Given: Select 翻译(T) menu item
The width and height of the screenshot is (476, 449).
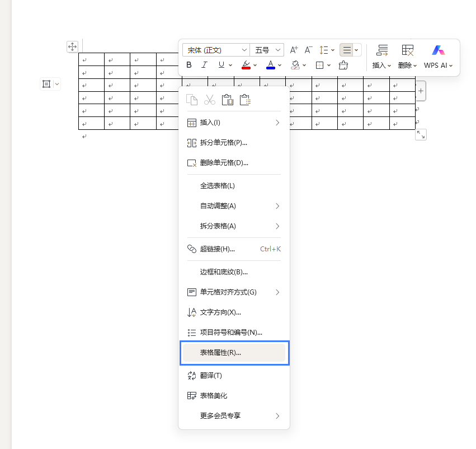Looking at the screenshot, I should 234,376.
